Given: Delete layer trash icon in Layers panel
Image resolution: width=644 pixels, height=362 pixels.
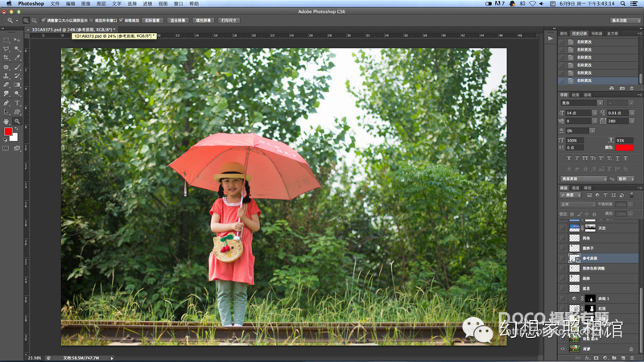Looking at the screenshot, I should (x=632, y=358).
